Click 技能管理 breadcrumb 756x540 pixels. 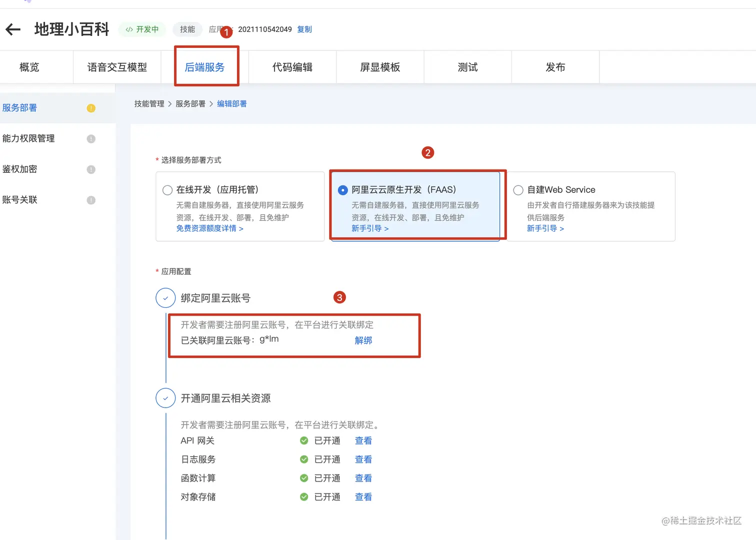pos(149,104)
